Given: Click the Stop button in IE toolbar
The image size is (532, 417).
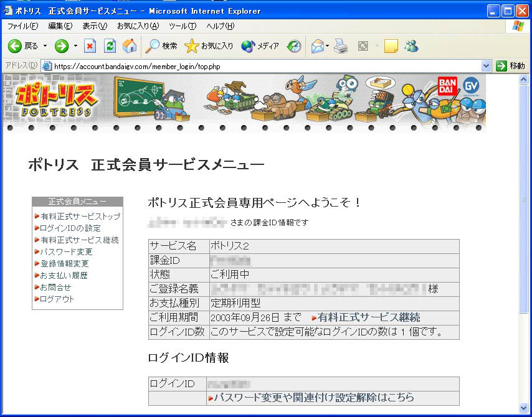Looking at the screenshot, I should [x=90, y=46].
